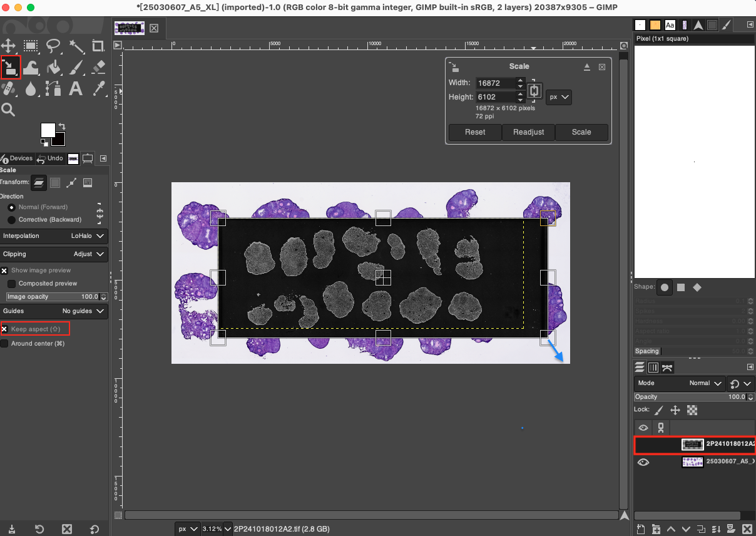Select the Free Select lasso tool
This screenshot has height=536, width=756.
pyautogui.click(x=53, y=46)
